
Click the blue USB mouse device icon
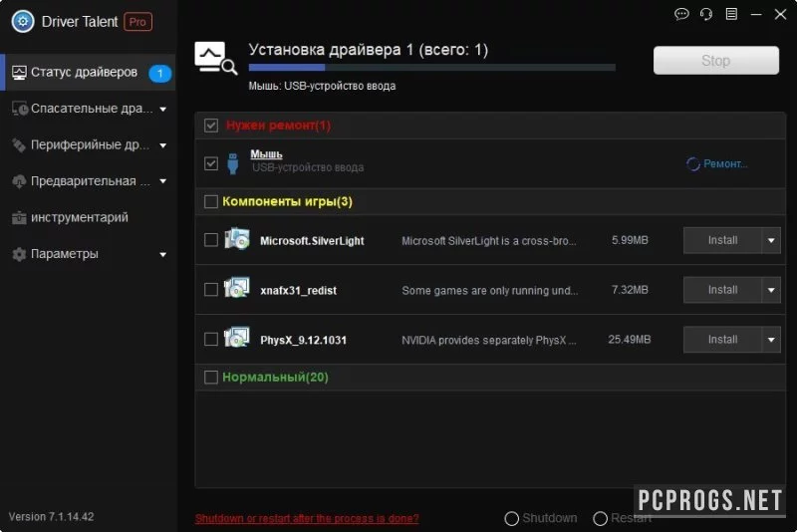(233, 163)
